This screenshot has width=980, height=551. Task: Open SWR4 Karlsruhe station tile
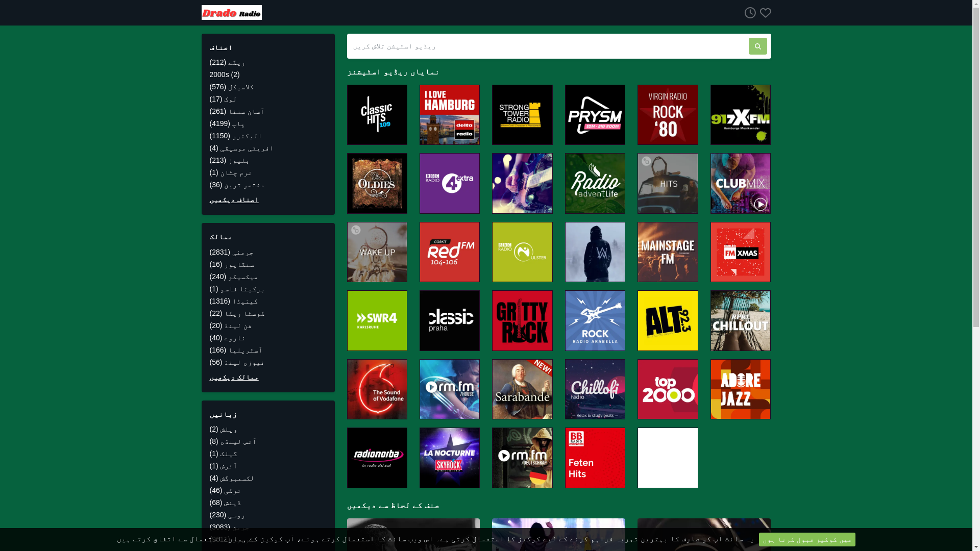[x=377, y=321]
